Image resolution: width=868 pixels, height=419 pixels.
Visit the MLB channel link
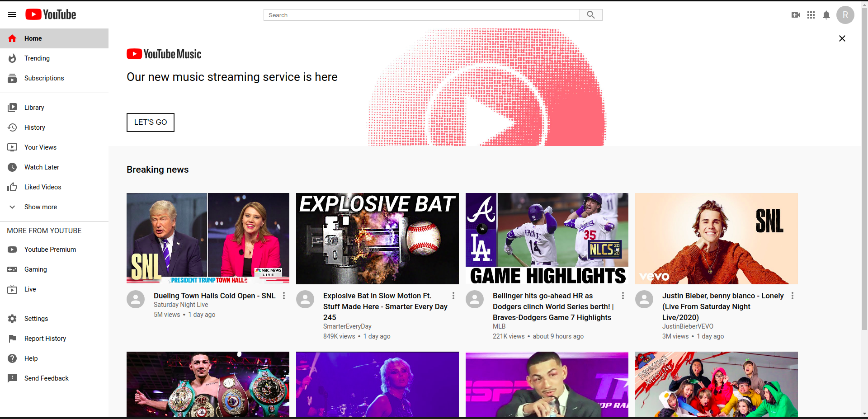(499, 326)
